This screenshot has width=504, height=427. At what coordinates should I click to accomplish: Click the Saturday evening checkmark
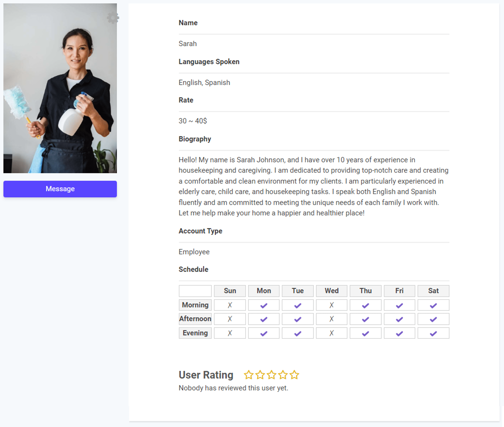pyautogui.click(x=433, y=333)
